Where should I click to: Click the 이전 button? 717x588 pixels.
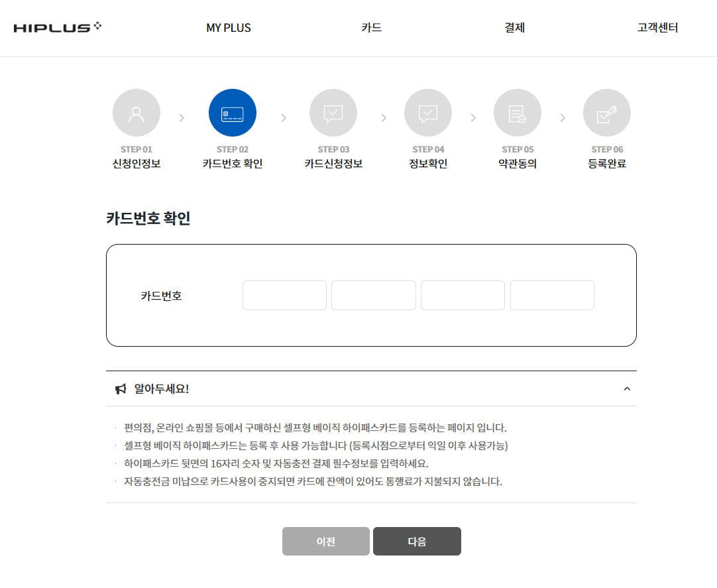click(326, 541)
